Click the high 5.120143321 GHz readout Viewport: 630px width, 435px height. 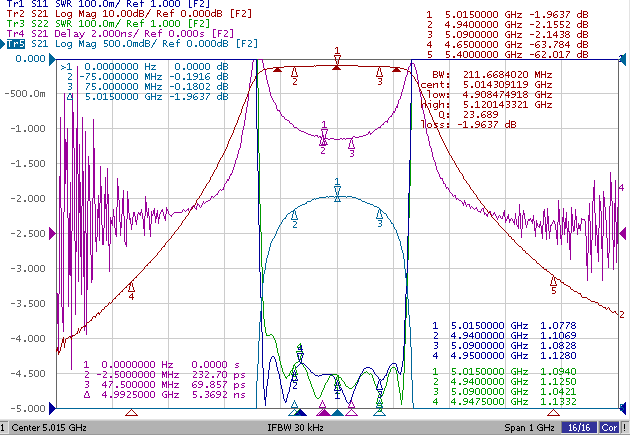487,105
